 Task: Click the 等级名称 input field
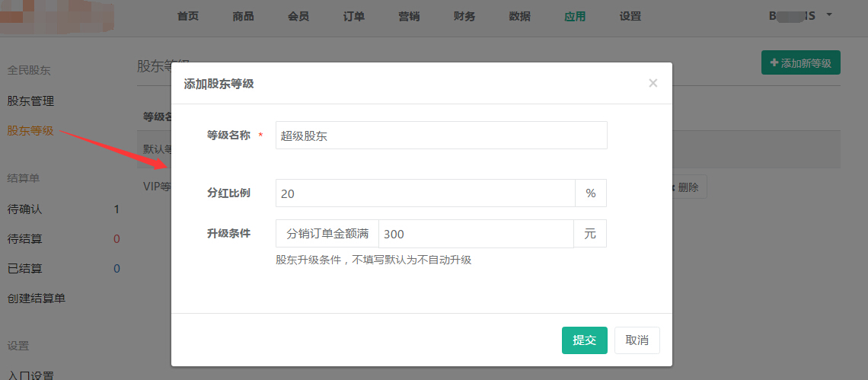441,136
